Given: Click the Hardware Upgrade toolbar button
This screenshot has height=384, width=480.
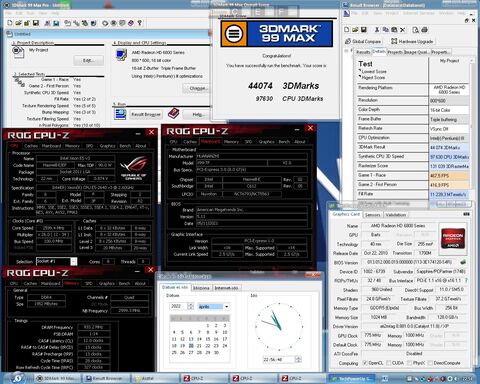Looking at the screenshot, I should tap(412, 41).
